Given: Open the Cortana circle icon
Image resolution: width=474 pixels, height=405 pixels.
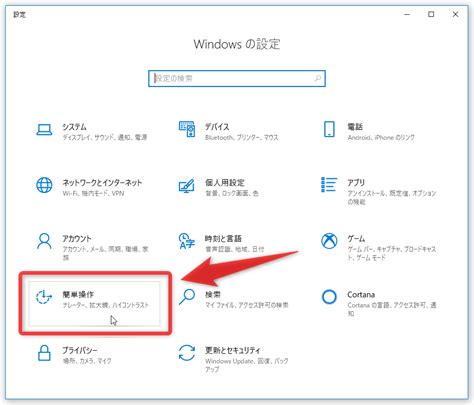Looking at the screenshot, I should [329, 297].
